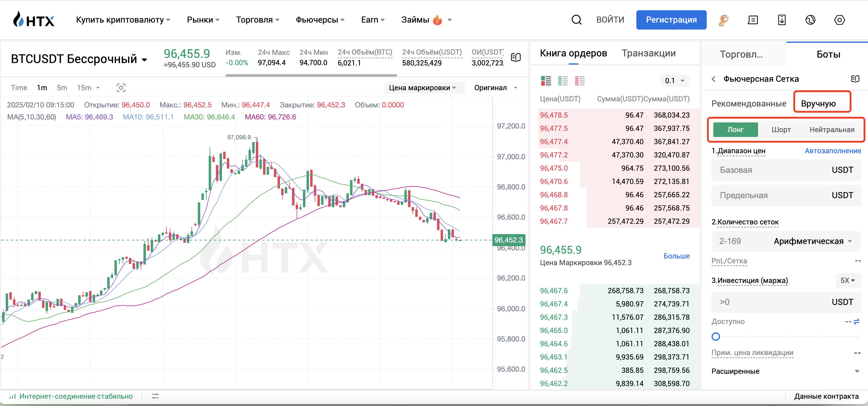This screenshot has height=406, width=868.
Task: Open the language globe icon
Action: 810,20
